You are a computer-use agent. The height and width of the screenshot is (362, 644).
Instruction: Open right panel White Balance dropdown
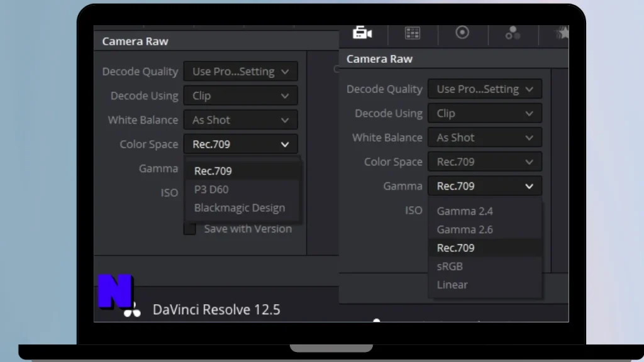pyautogui.click(x=485, y=138)
